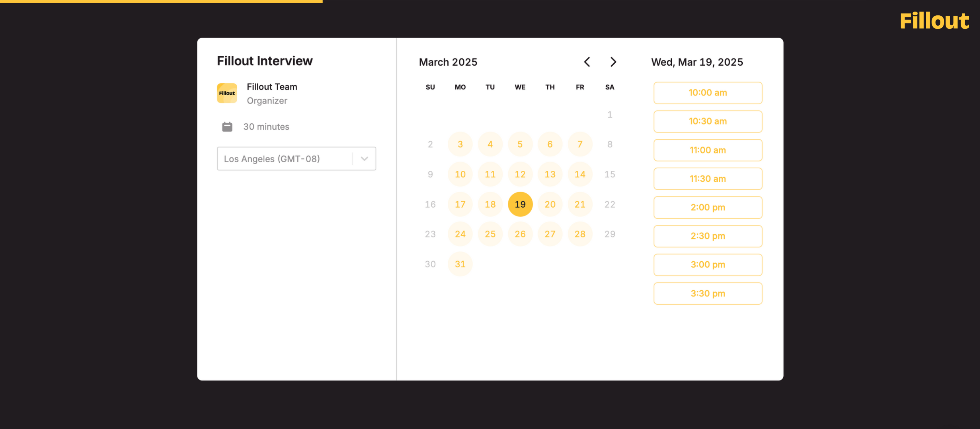Image resolution: width=980 pixels, height=429 pixels.
Task: Choose the 11:30 am time slot
Action: point(708,179)
